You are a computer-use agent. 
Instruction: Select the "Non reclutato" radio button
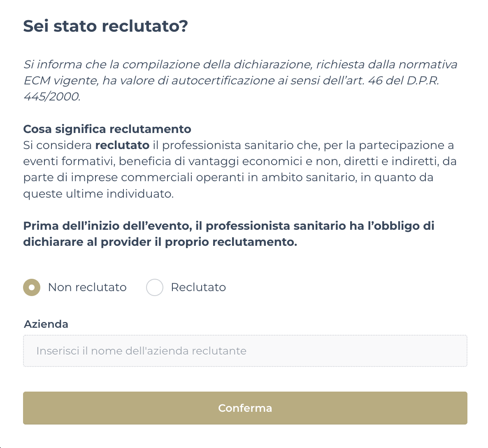[32, 287]
